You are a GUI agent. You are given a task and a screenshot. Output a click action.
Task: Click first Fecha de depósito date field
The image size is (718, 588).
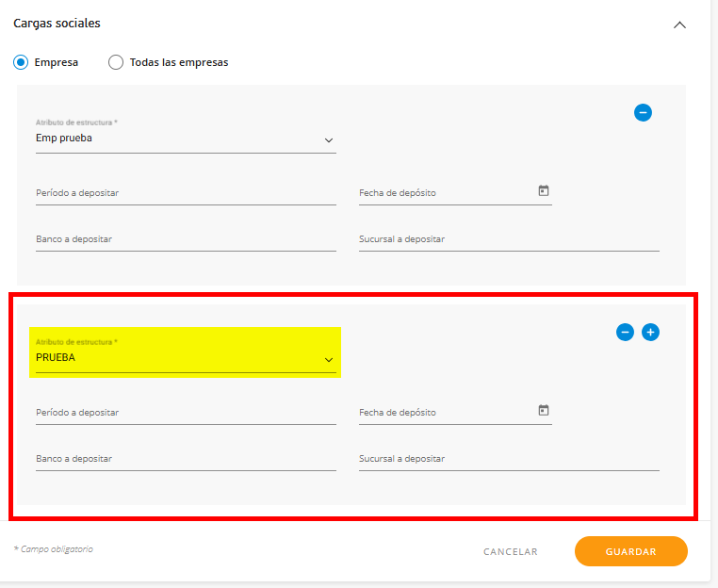click(443, 193)
